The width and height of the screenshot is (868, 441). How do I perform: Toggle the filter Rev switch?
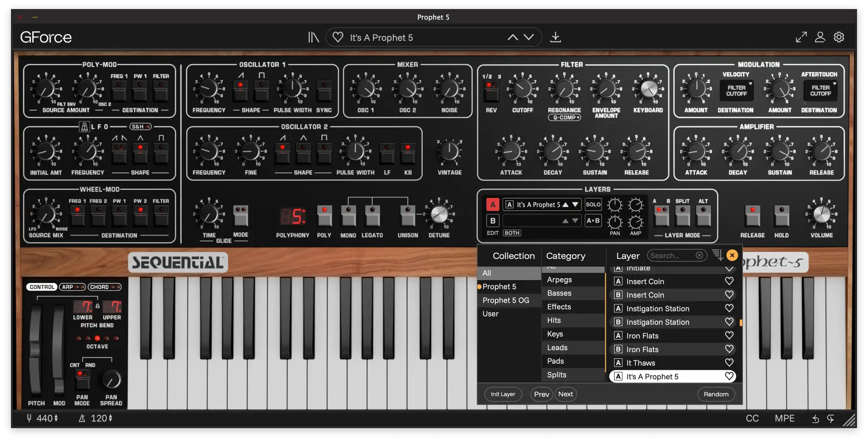[491, 90]
